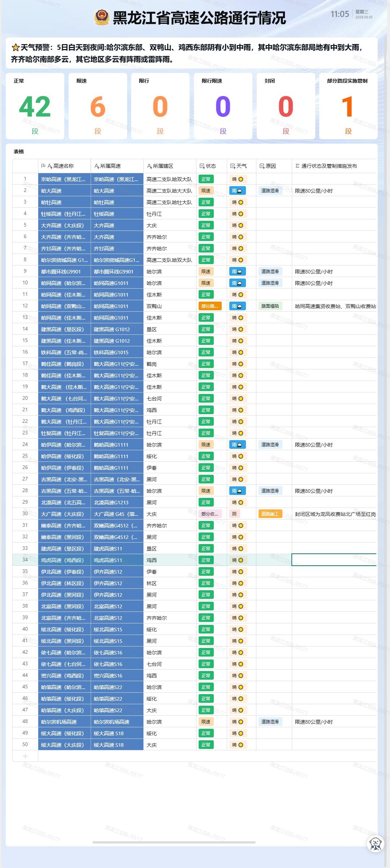Screen dimensions: 390x868
Task: Click the police emblem logo beside the title
Action: coord(102,17)
